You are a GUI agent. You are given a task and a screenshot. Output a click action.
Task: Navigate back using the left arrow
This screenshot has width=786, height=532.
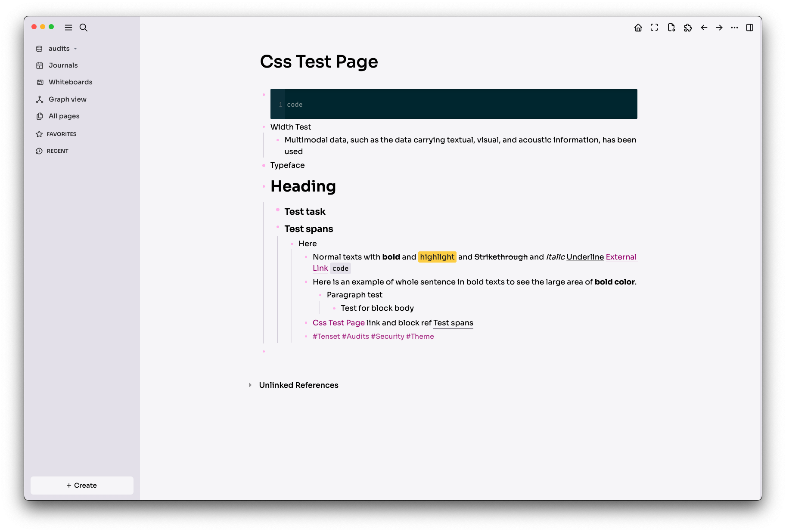[x=704, y=27]
